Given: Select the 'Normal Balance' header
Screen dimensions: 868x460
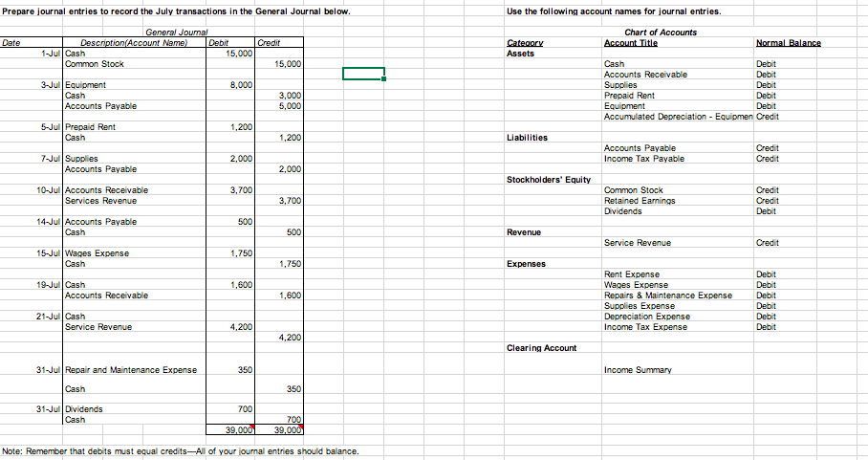Looking at the screenshot, I should coord(789,43).
